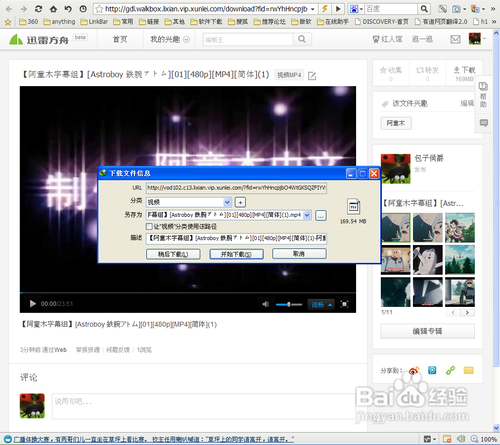Click the star bookmark icon in address bar
Image resolution: width=500 pixels, height=445 pixels.
(x=99, y=9)
